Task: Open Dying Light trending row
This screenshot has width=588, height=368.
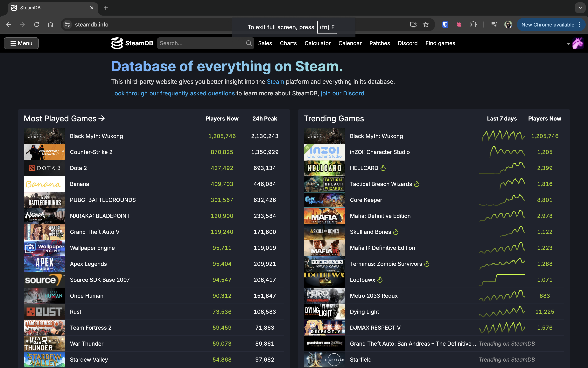Action: click(434, 312)
